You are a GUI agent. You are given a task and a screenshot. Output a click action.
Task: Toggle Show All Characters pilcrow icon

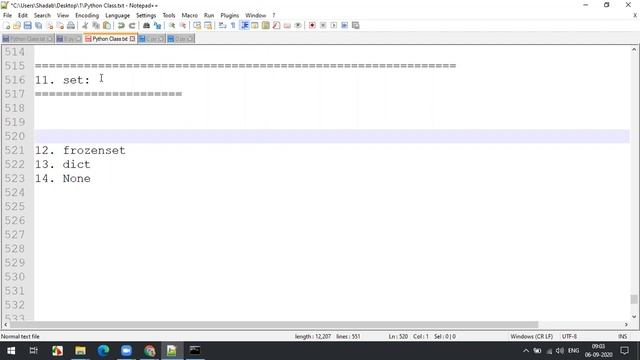pos(233,25)
